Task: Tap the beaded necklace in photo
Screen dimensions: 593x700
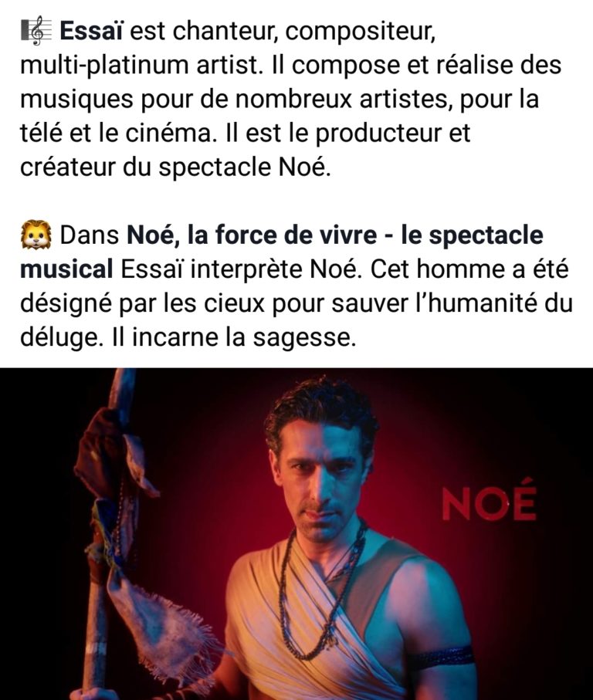Action: coord(321,593)
